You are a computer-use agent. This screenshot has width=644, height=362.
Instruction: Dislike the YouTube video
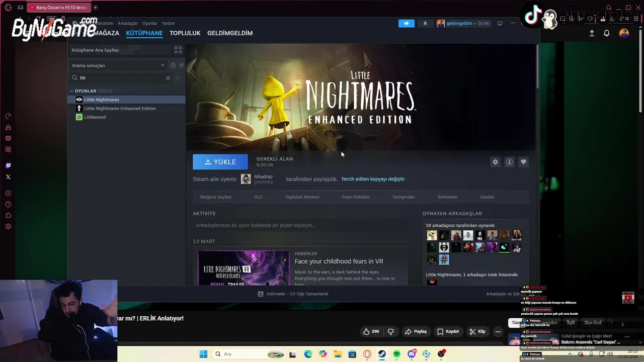click(x=391, y=331)
